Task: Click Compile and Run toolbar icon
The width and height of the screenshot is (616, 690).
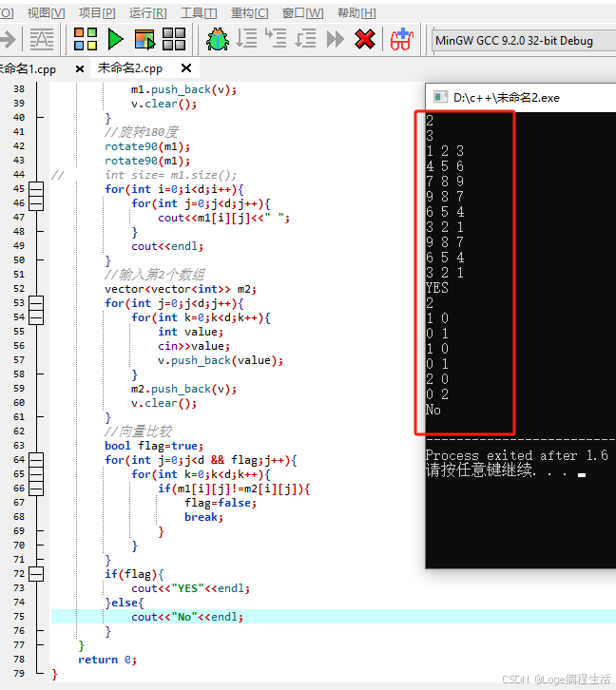Action: (144, 39)
